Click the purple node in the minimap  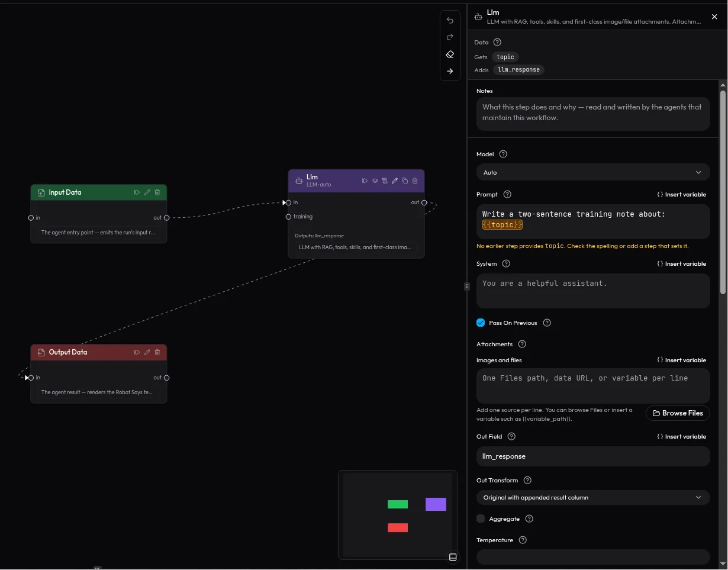pyautogui.click(x=436, y=504)
